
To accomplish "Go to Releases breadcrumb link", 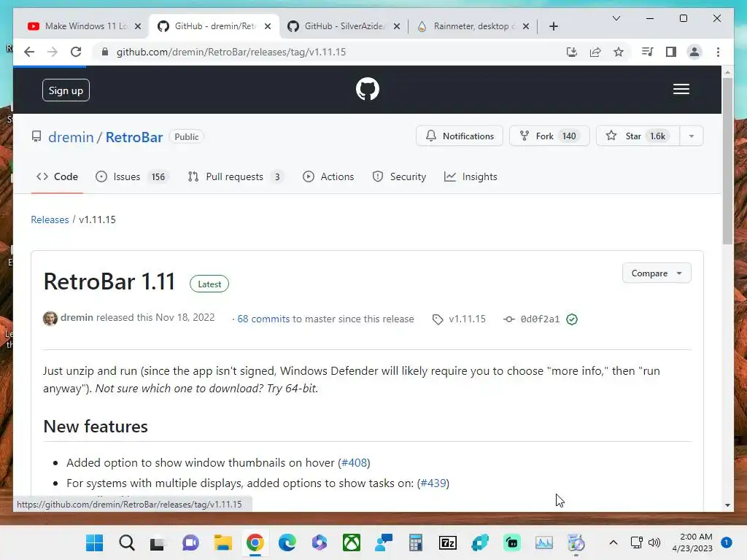I will point(50,219).
